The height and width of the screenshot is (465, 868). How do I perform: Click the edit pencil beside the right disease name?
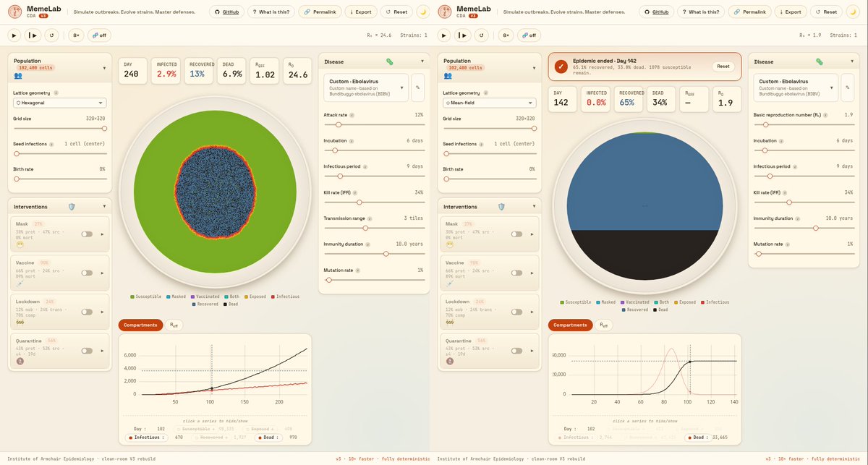click(848, 88)
